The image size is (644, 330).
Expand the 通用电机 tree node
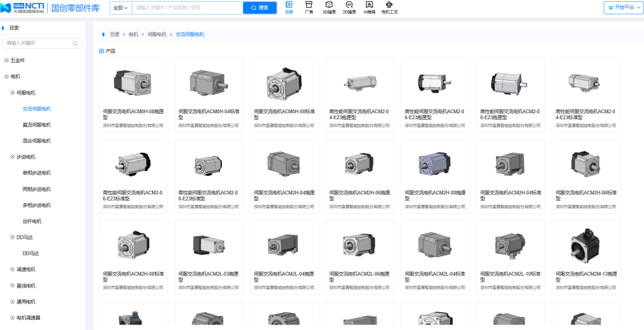pos(13,301)
